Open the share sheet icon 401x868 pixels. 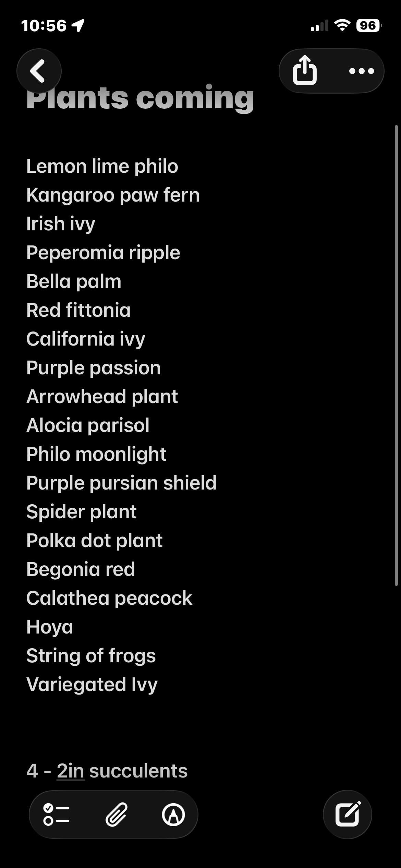click(x=305, y=71)
